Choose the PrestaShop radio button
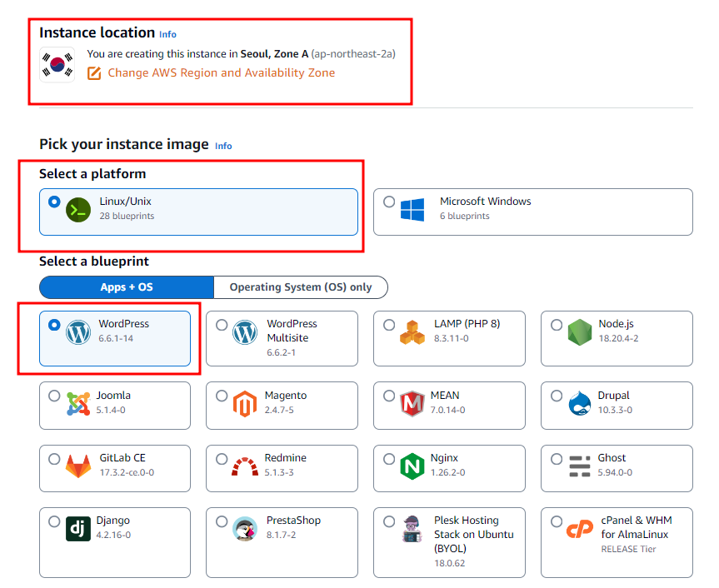 pos(222,521)
